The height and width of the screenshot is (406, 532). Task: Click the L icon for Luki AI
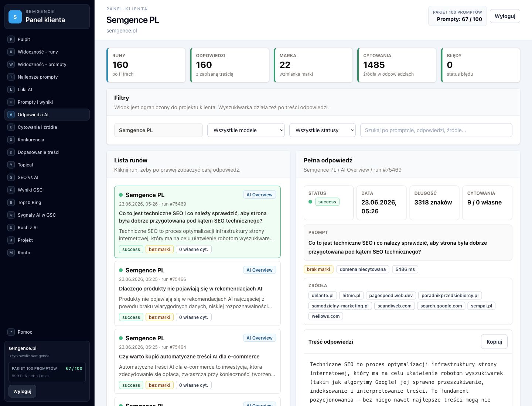(11, 90)
